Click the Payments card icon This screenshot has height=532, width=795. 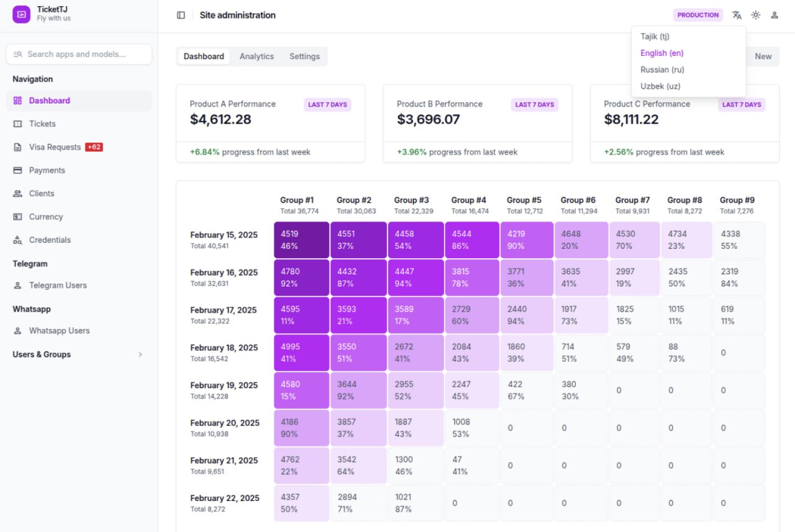(17, 170)
